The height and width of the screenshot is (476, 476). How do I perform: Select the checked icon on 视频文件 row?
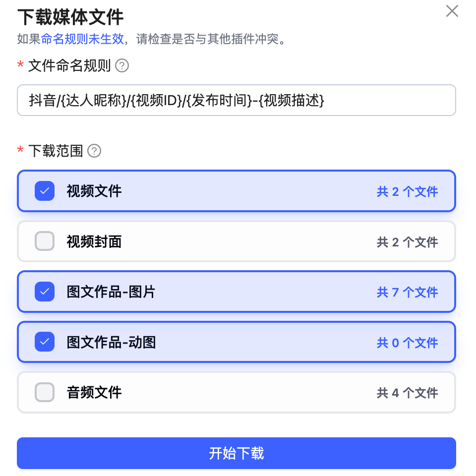tap(44, 191)
